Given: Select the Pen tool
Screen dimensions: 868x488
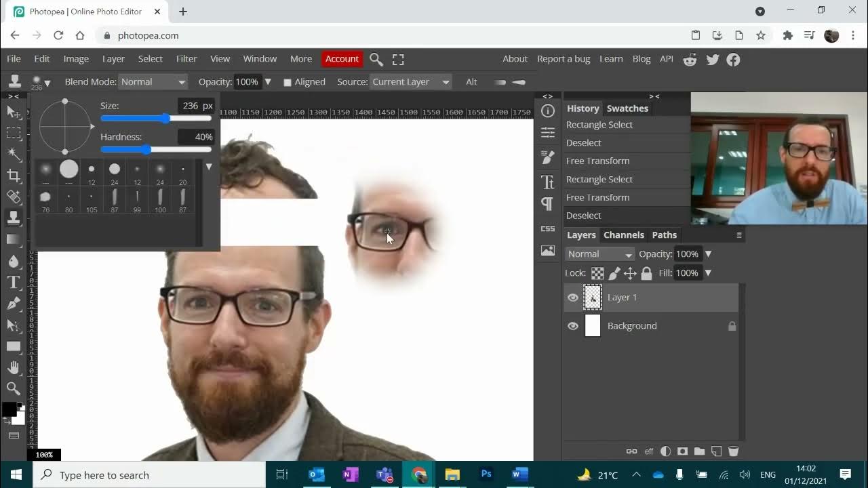Looking at the screenshot, I should tap(14, 304).
